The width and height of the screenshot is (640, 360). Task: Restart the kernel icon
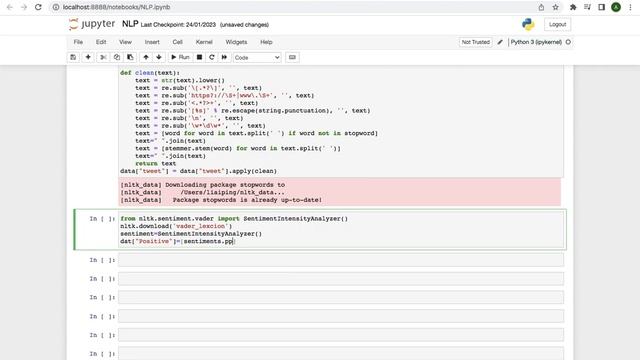coord(211,58)
